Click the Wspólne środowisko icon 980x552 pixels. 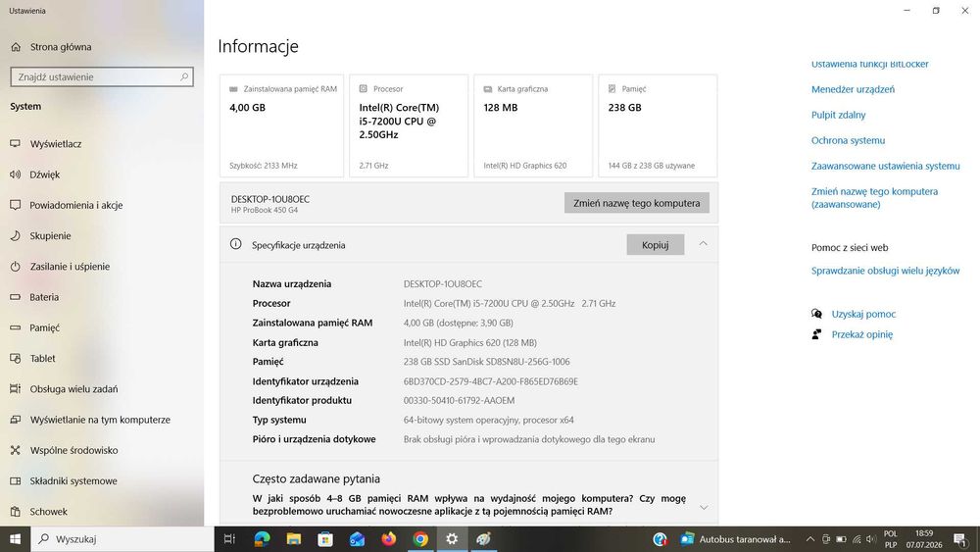16,450
